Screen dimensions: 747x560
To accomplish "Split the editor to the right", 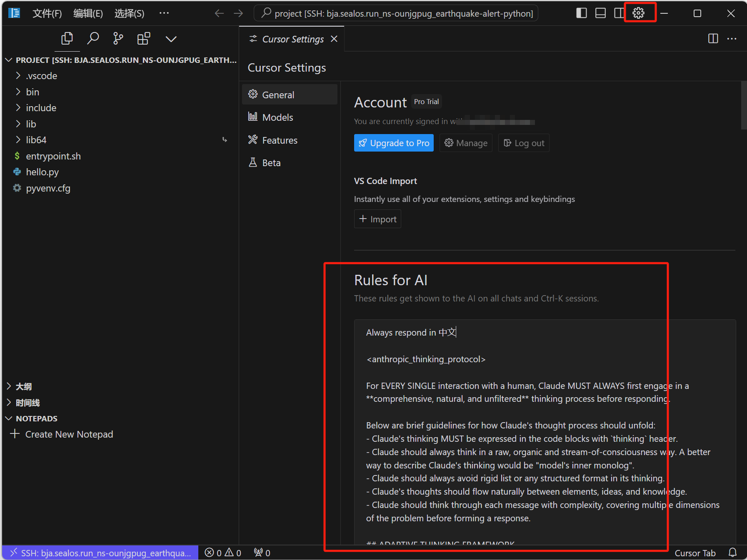I will [713, 39].
